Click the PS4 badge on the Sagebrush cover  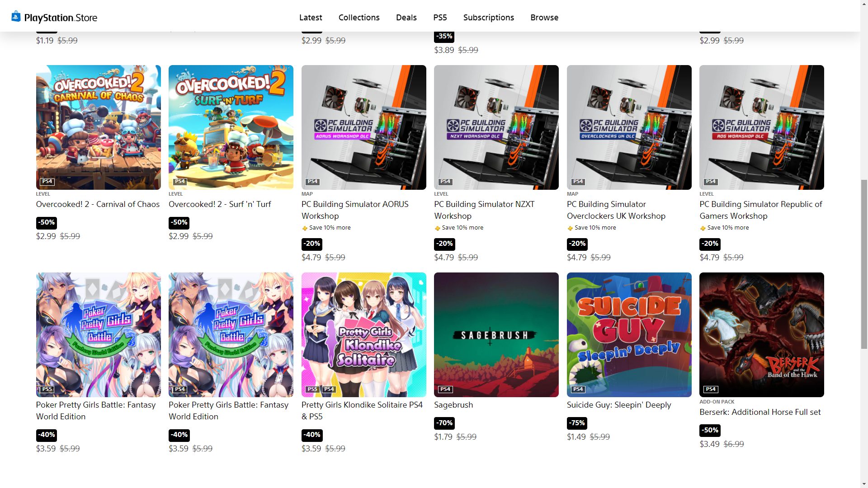[x=445, y=389]
